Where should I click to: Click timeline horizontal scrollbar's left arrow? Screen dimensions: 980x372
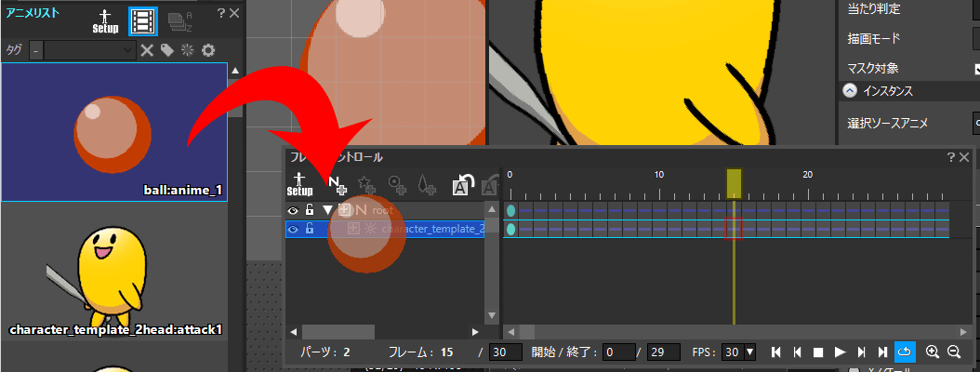point(510,331)
